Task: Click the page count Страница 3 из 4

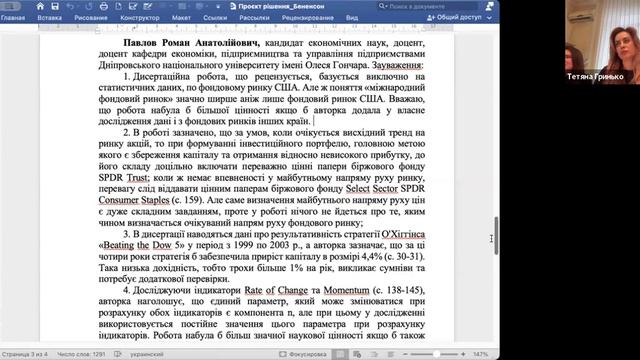Action: [x=24, y=354]
